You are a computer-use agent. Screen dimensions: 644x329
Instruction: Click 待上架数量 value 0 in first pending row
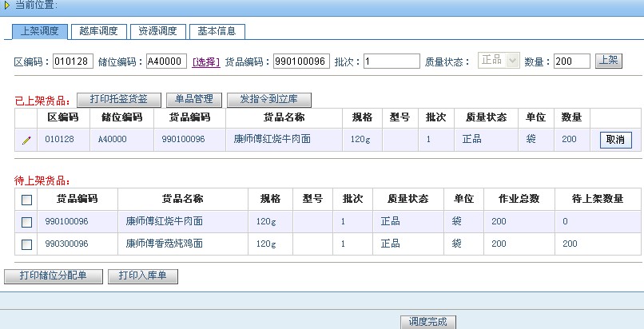click(x=565, y=222)
